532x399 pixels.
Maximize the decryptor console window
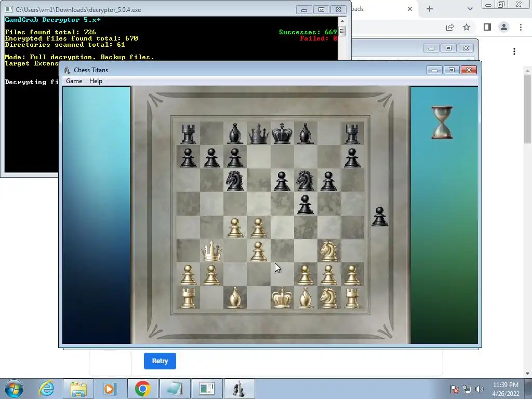[x=321, y=10]
